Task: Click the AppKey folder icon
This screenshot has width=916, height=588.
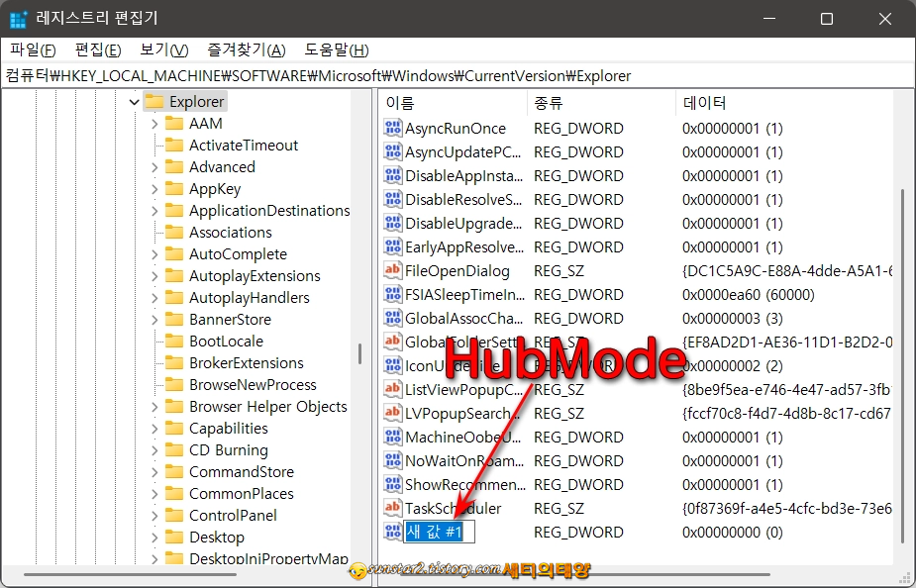Action: [174, 189]
